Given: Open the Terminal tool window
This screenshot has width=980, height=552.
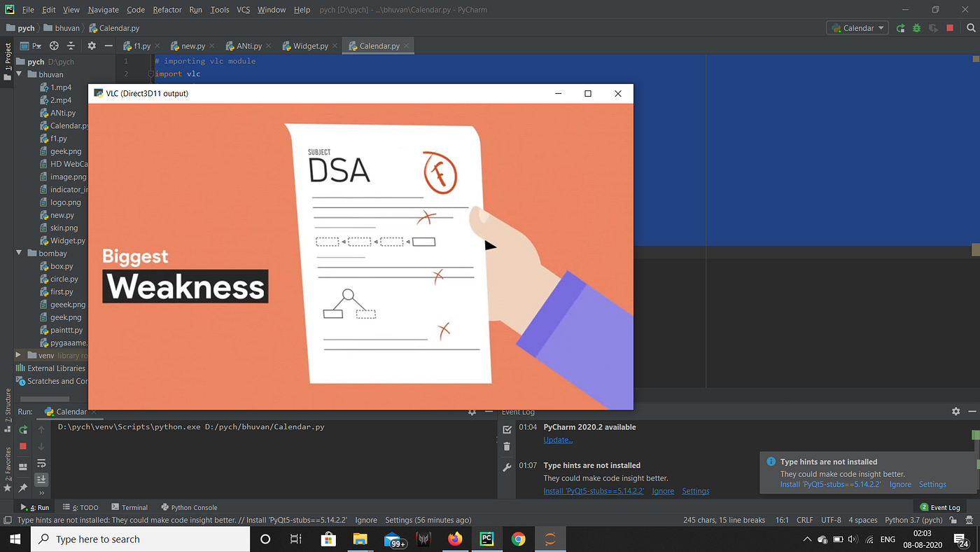Looking at the screenshot, I should tap(129, 507).
